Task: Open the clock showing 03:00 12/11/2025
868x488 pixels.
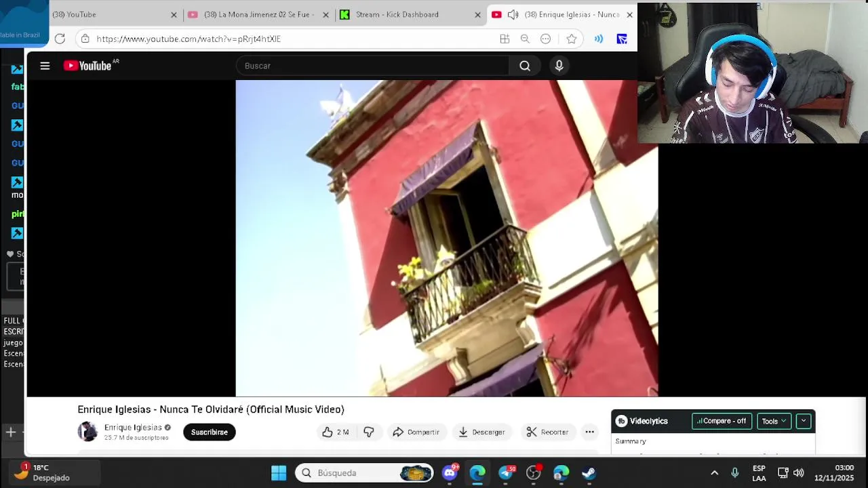Action: [834, 473]
